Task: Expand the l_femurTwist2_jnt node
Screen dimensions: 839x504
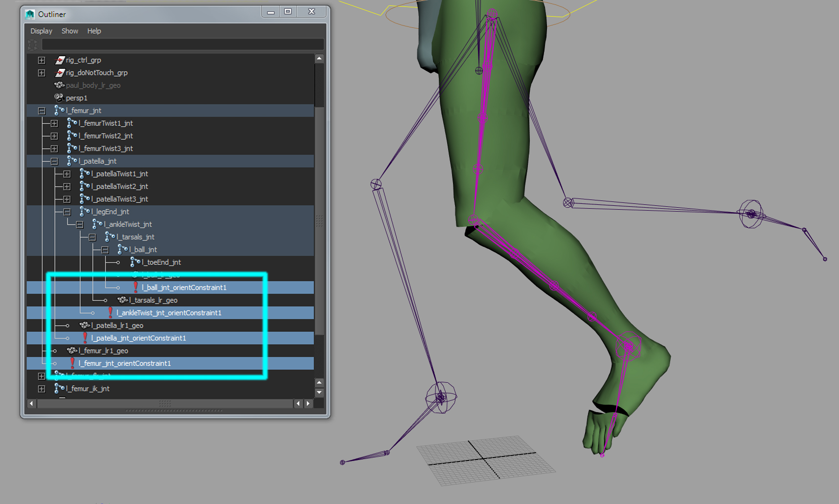Action: click(54, 136)
